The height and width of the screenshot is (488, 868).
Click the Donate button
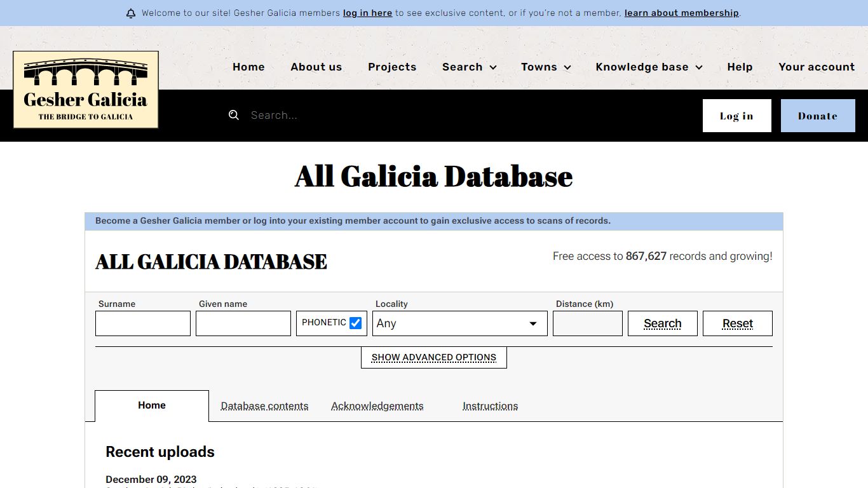click(818, 116)
